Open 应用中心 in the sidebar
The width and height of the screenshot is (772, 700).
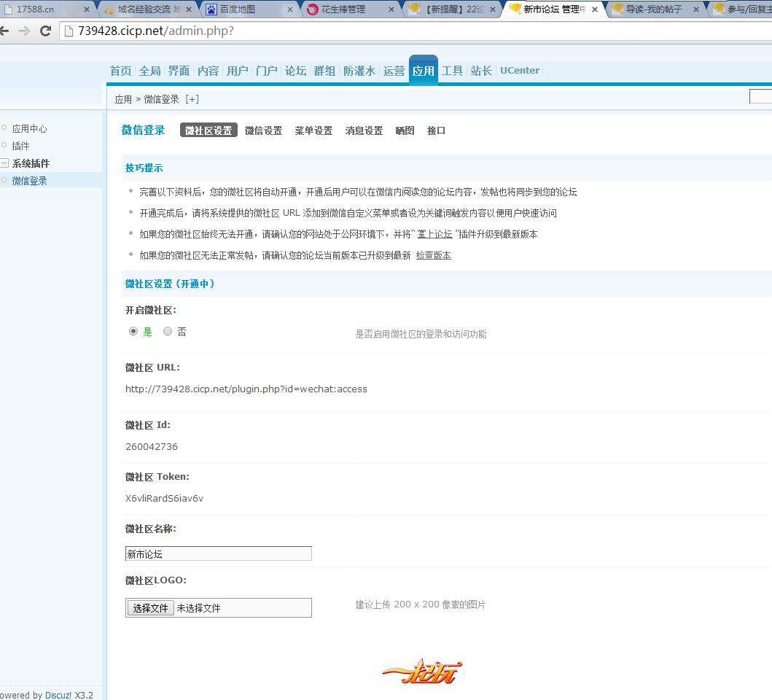[x=30, y=128]
